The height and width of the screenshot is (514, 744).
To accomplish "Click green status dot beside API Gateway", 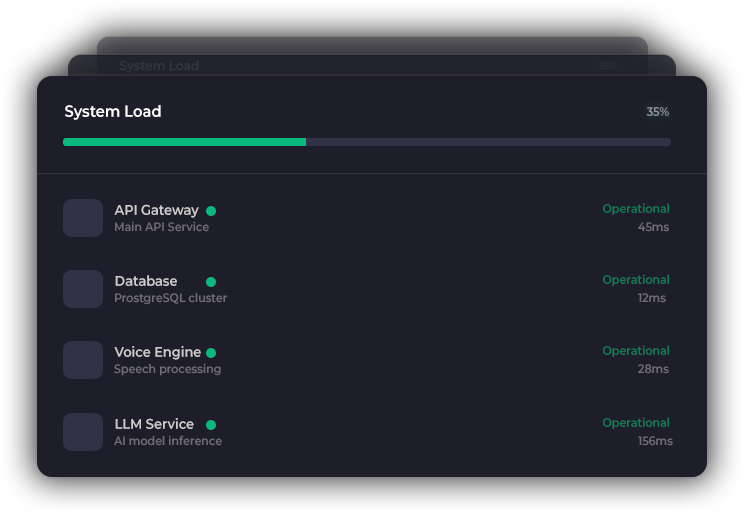I will [x=211, y=211].
